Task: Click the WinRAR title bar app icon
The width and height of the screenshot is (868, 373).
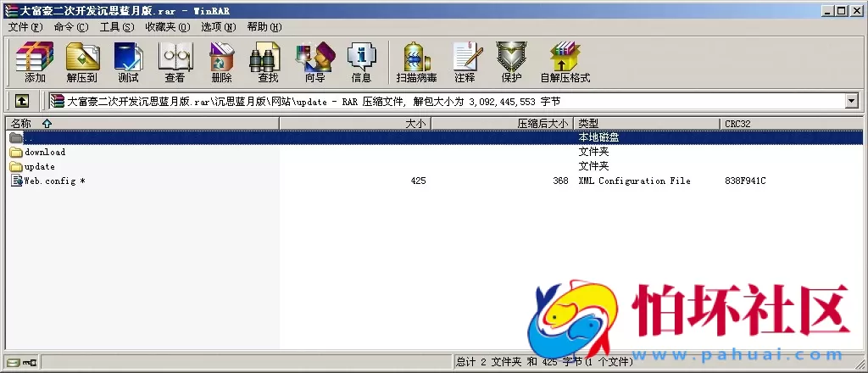Action: 11,10
